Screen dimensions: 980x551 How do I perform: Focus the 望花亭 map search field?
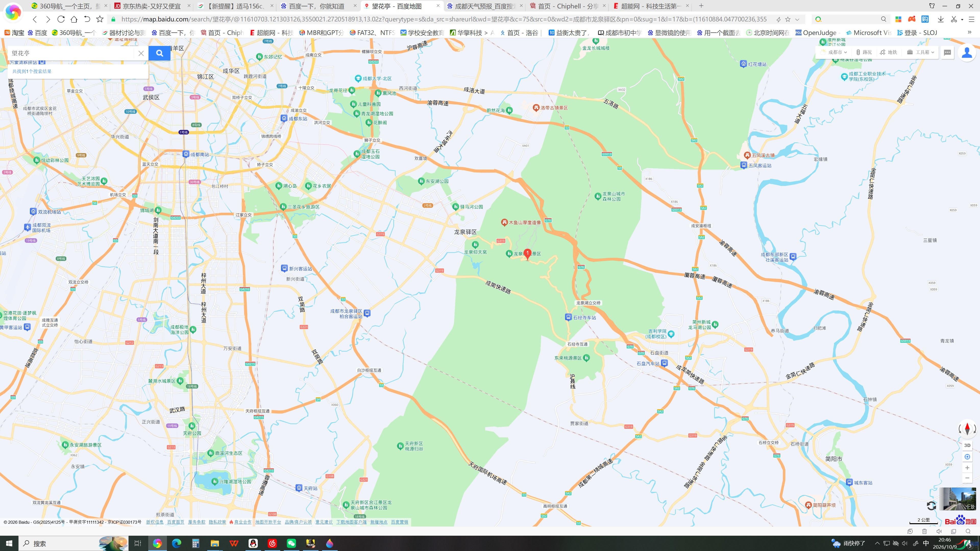point(71,53)
